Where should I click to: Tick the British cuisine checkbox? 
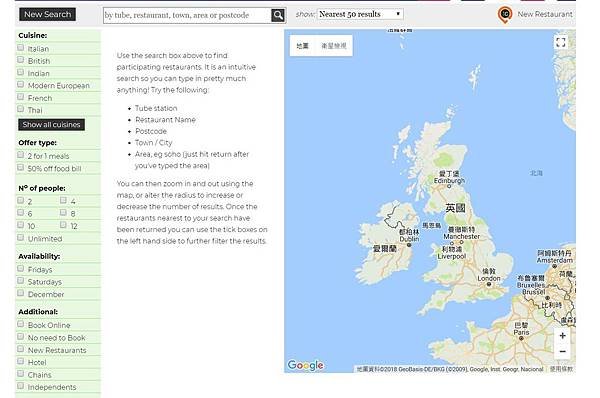[21, 60]
